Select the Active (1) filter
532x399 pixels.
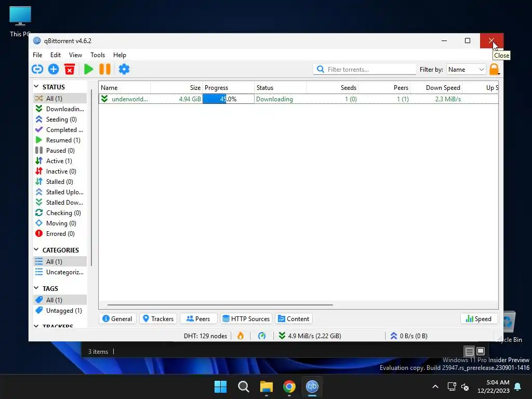pyautogui.click(x=60, y=161)
